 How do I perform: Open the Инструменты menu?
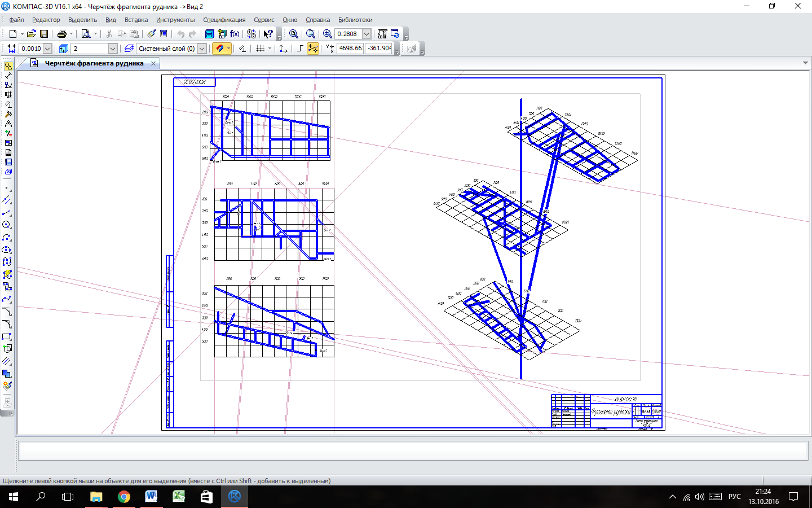pos(175,20)
